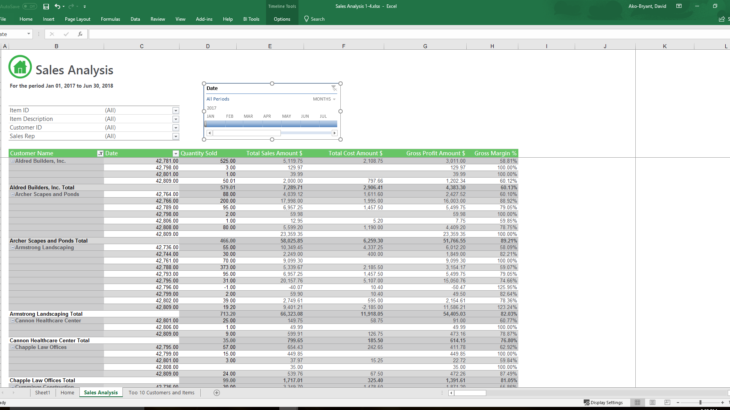Open the Data ribbon tab
Viewport: 730px width, 410px height.
tap(135, 19)
